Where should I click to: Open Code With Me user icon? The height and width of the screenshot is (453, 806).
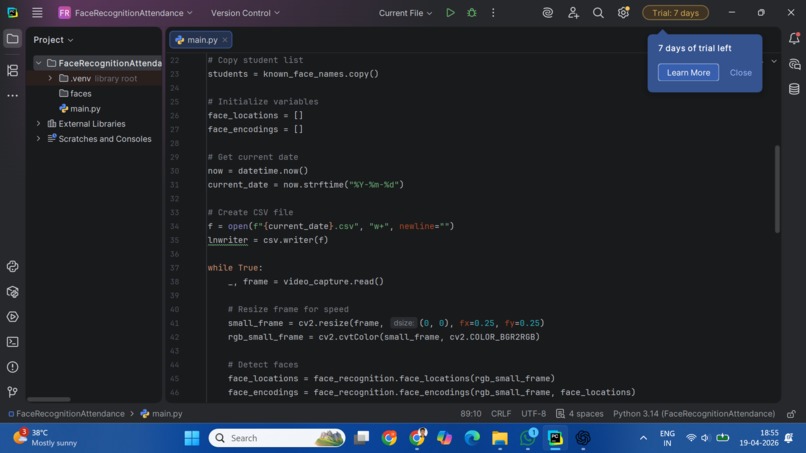(573, 13)
